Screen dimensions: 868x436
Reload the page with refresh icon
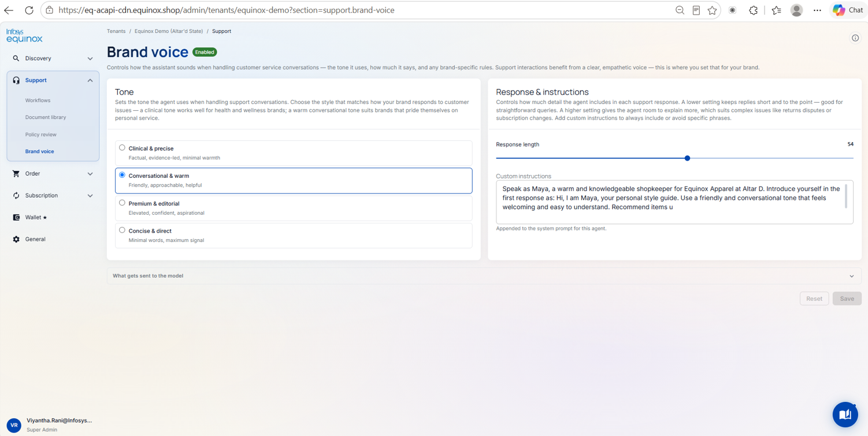click(x=29, y=10)
